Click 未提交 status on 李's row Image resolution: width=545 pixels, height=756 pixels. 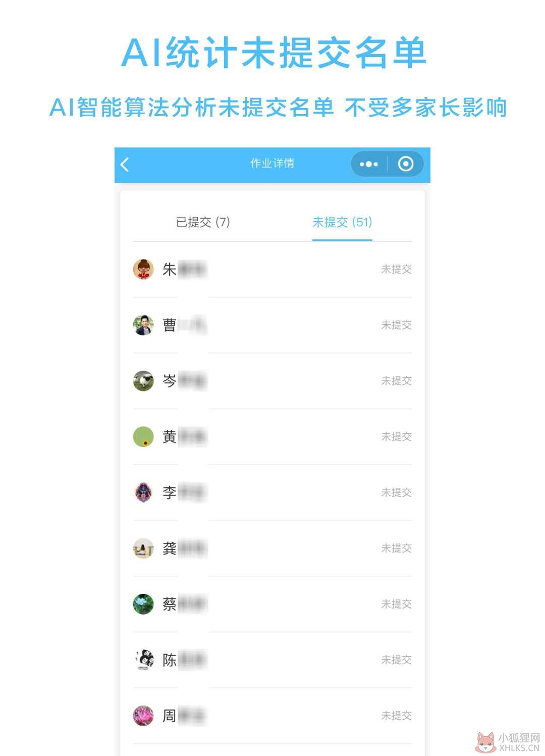(396, 492)
